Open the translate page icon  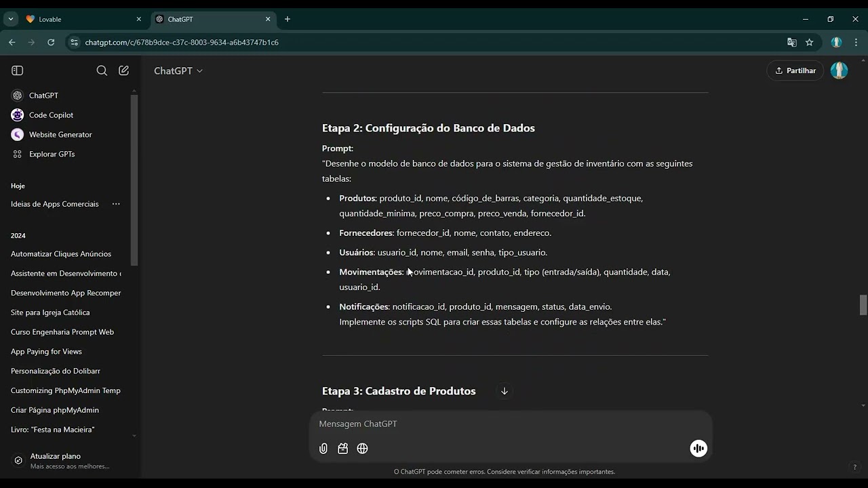coord(791,42)
